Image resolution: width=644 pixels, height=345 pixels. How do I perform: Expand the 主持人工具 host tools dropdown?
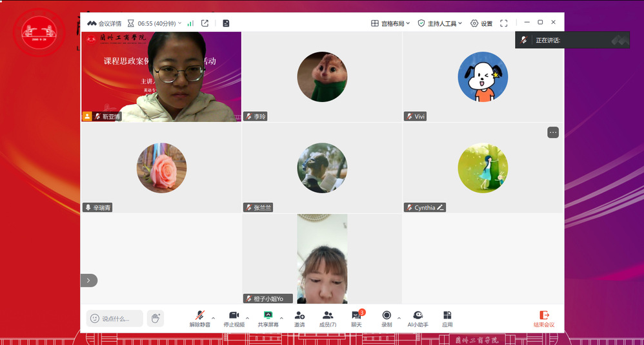point(439,23)
